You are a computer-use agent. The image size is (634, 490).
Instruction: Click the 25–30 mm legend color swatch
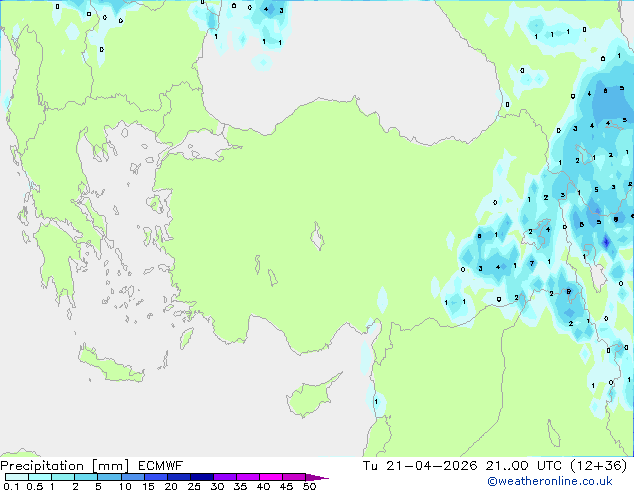pyautogui.click(x=201, y=477)
